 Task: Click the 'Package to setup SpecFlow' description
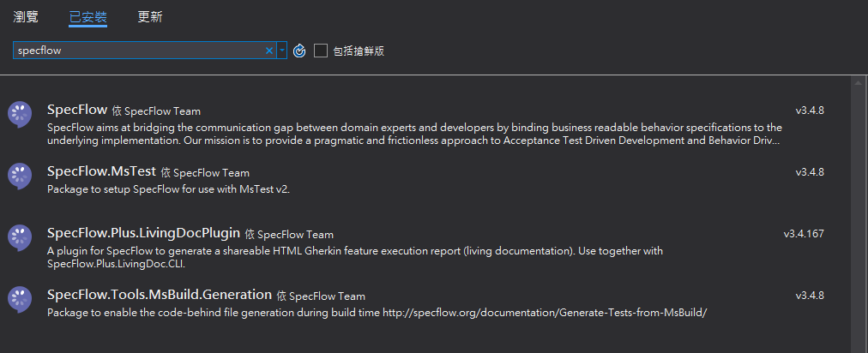[169, 189]
